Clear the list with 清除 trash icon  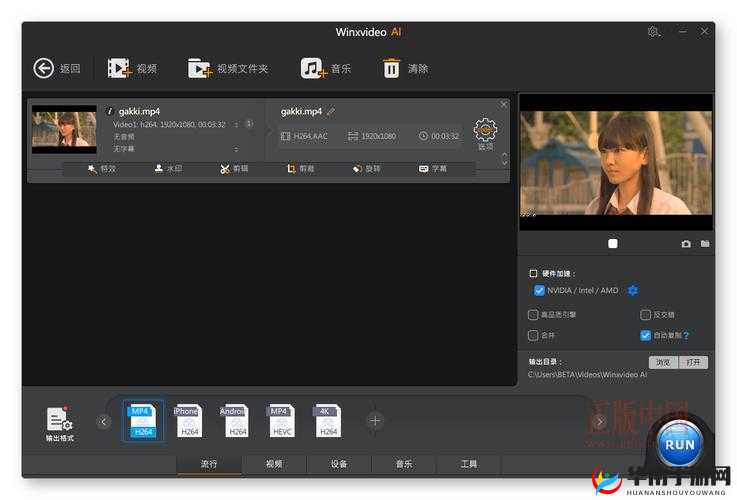pos(391,69)
